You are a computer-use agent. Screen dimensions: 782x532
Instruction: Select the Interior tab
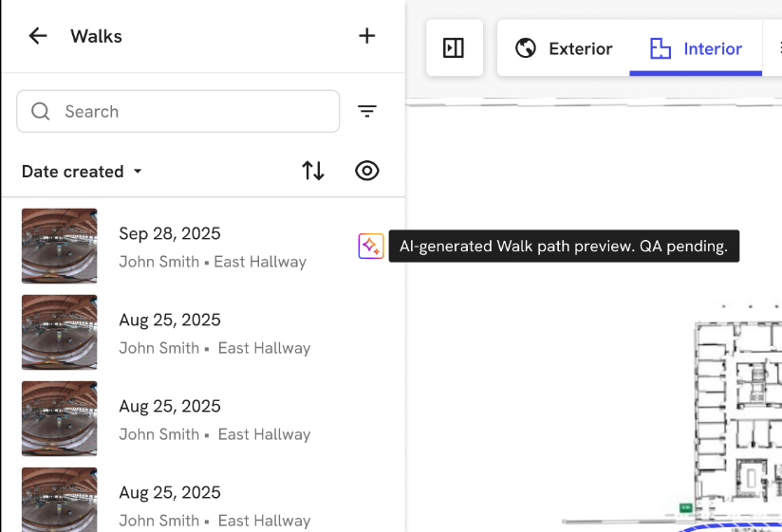click(696, 48)
